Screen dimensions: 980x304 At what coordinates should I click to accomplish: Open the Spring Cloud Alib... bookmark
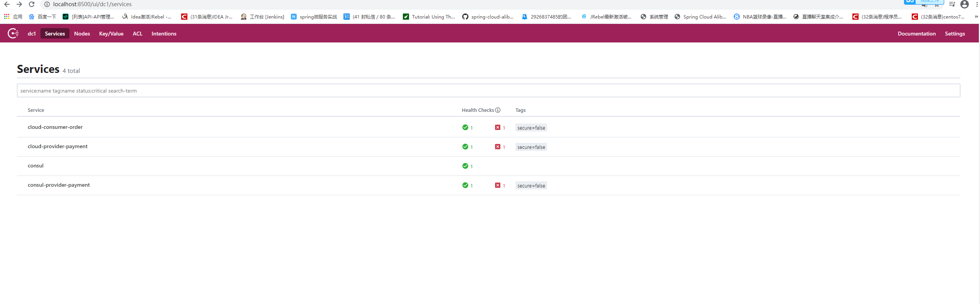(x=700, y=17)
